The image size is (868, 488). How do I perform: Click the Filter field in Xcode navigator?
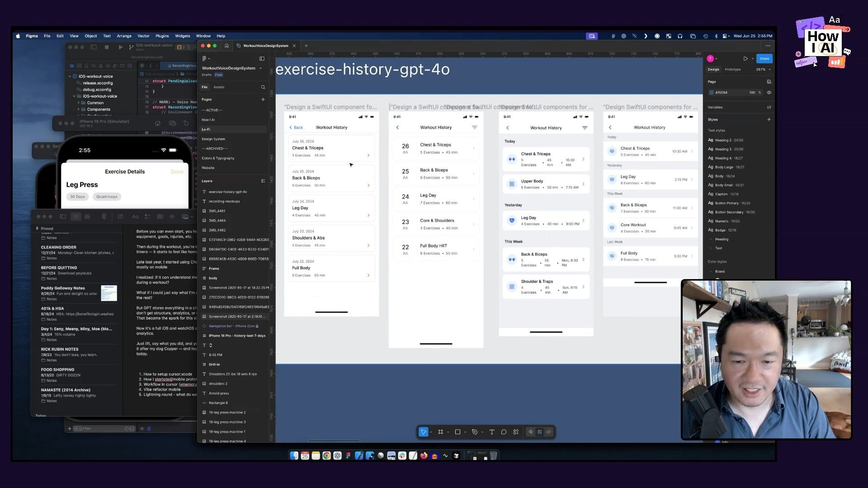point(104,428)
